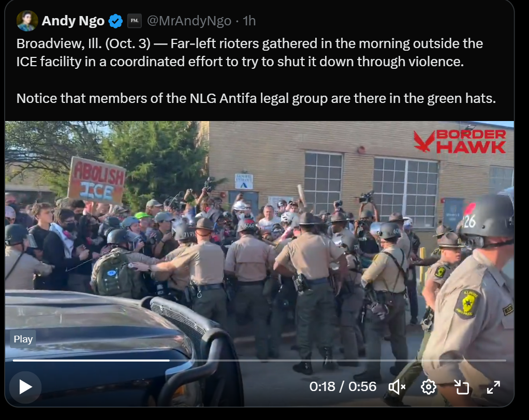Click the tweet text starting with Broadview
This screenshot has height=420, width=529.
pyautogui.click(x=249, y=53)
